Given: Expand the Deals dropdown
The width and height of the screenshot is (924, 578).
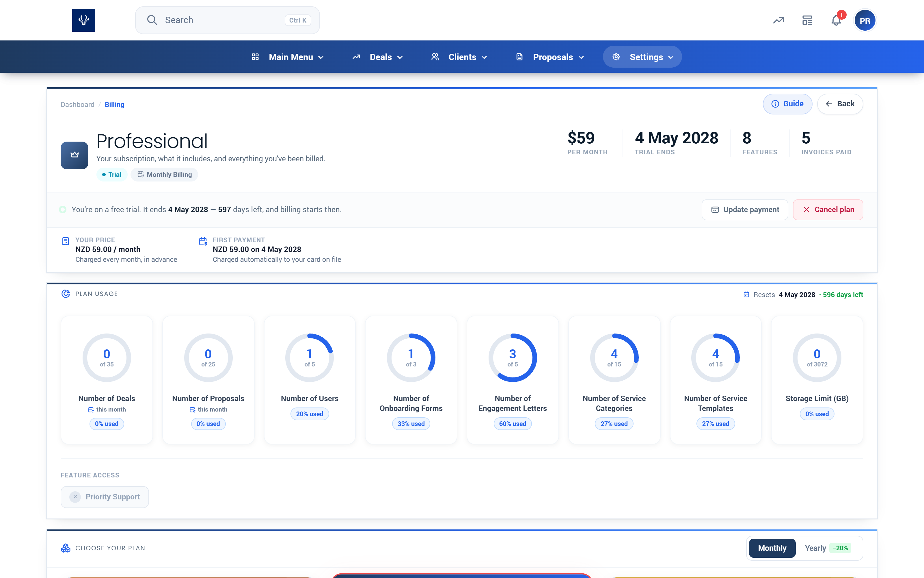Looking at the screenshot, I should click(x=377, y=57).
